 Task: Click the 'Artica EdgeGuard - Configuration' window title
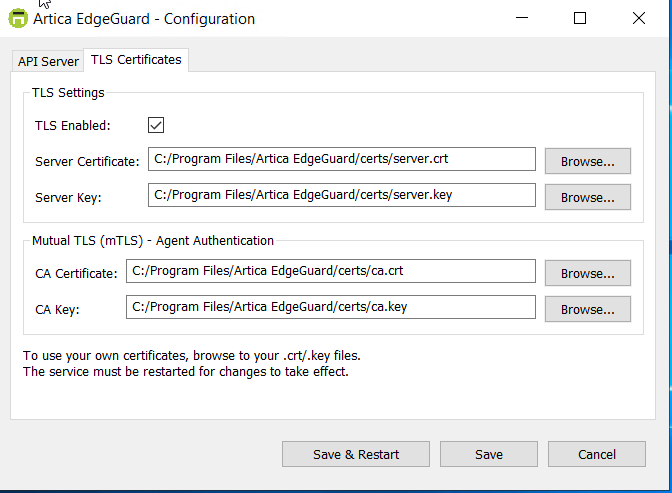point(144,19)
